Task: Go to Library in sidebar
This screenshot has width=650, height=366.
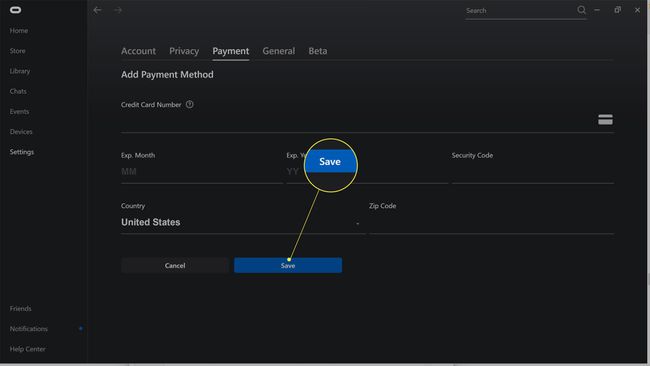Action: point(20,71)
